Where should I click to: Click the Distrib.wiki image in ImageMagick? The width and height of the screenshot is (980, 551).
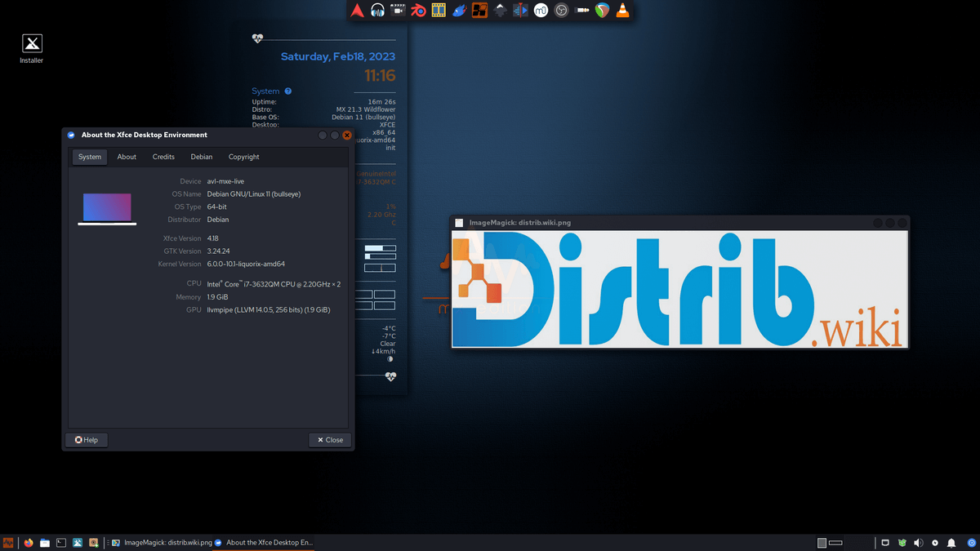click(680, 289)
